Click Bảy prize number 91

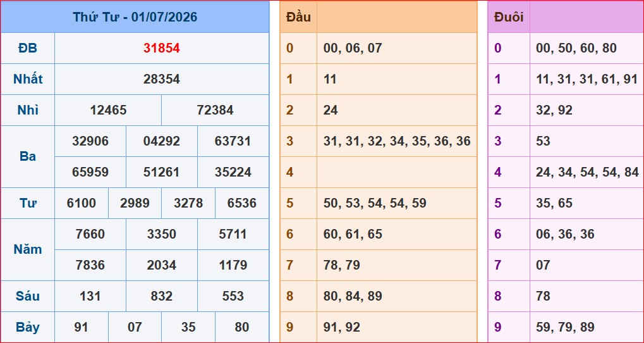(x=82, y=327)
